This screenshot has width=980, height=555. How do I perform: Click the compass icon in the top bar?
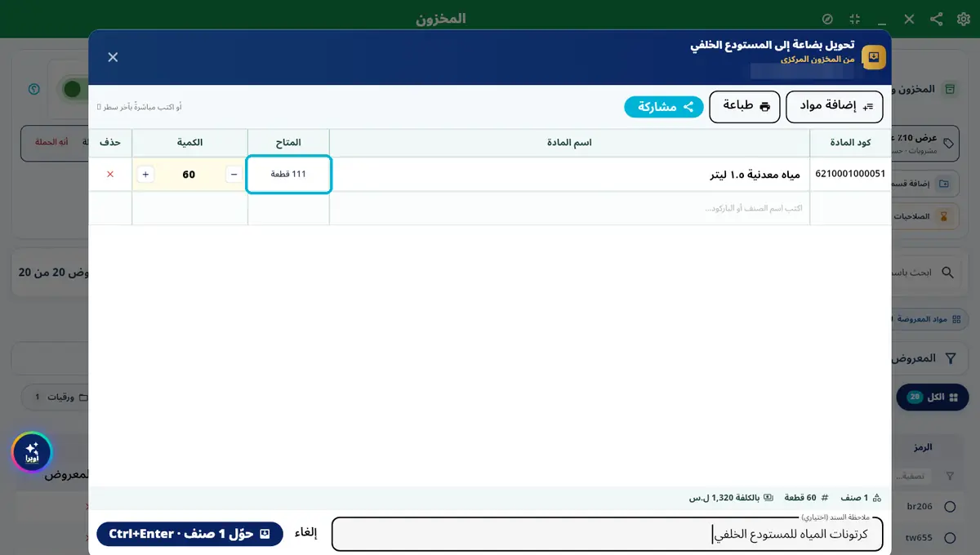(x=827, y=19)
